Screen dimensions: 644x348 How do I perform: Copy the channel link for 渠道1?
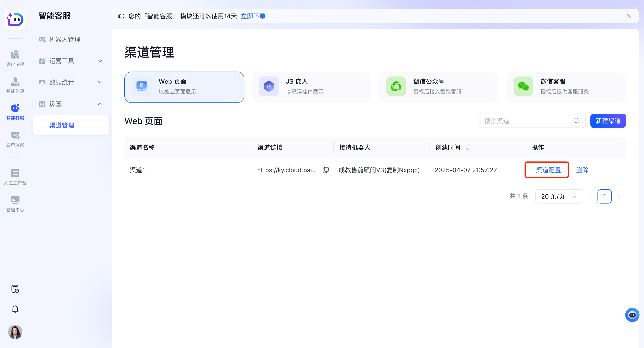(x=326, y=170)
